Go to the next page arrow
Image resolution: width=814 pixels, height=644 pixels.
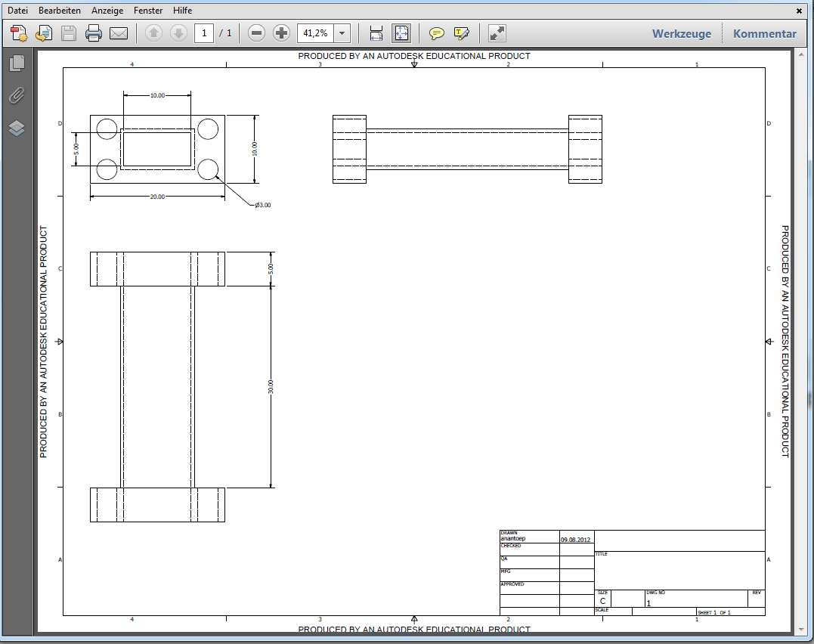(x=178, y=33)
